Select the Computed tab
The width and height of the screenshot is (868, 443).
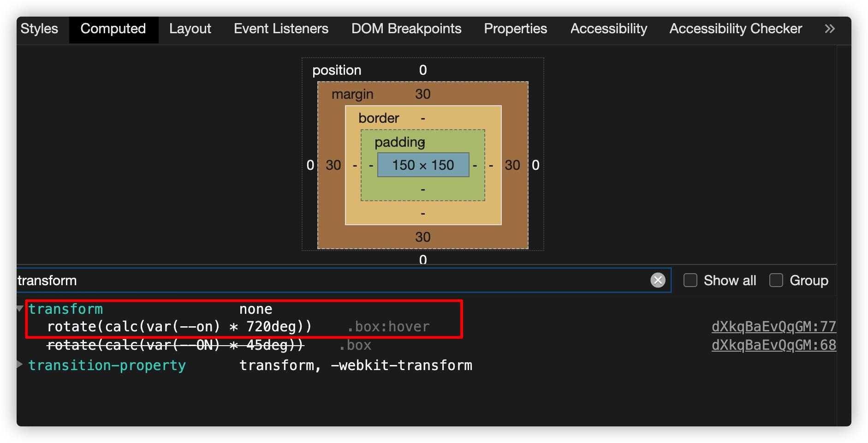tap(113, 29)
